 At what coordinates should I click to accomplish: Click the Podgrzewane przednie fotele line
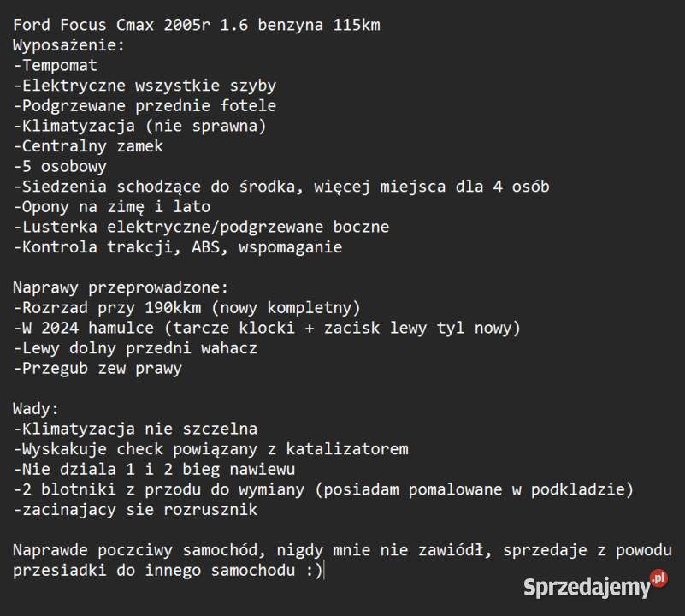[145, 105]
